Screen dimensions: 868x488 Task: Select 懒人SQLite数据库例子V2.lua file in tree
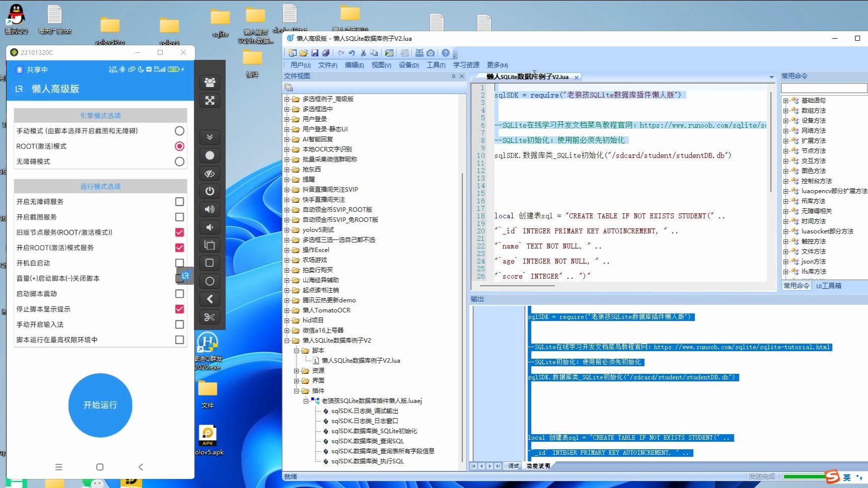point(360,361)
